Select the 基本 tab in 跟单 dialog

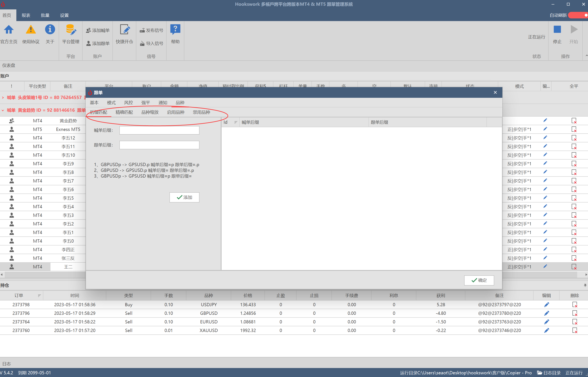(94, 102)
